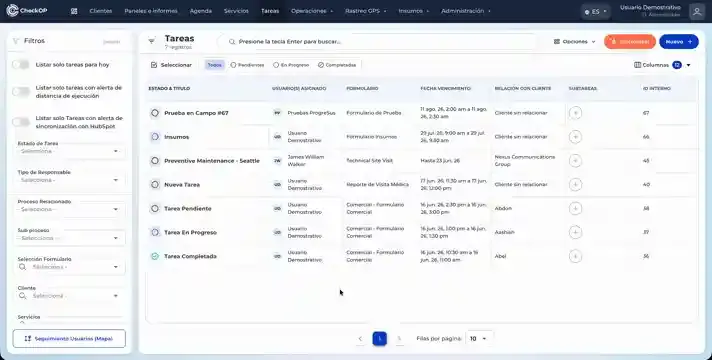Open Paneles e Informes menu
Screen dimensions: 712x360
pyautogui.click(x=151, y=11)
